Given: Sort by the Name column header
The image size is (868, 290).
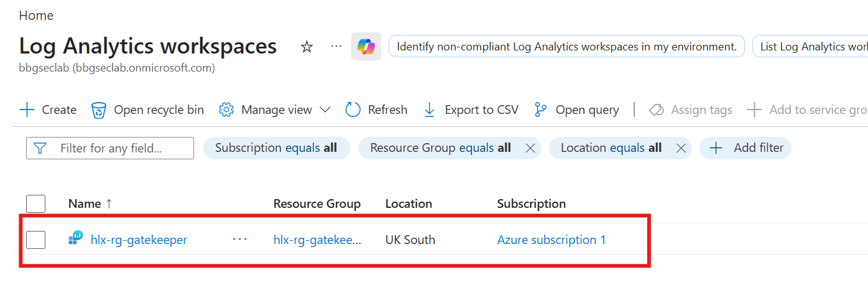Looking at the screenshot, I should (x=91, y=204).
